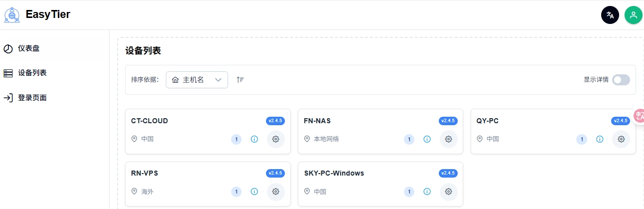Viewport: 644px width, 209px height.
Task: Open settings gear for CT-CLOUD device
Action: pos(275,139)
